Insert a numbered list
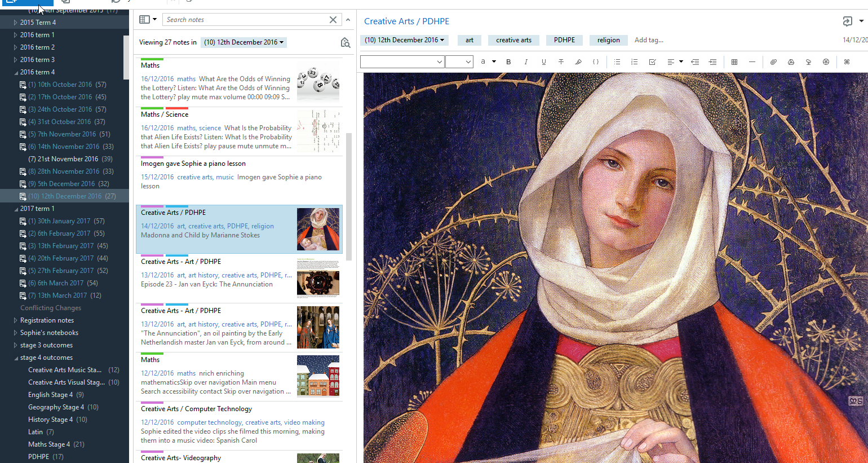This screenshot has height=463, width=868. [x=635, y=62]
